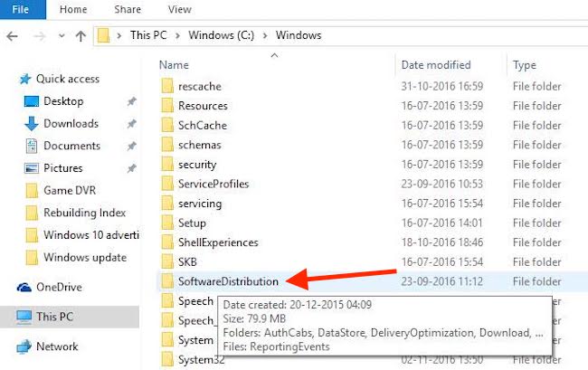The image size is (588, 370).
Task: Click the Quick access star icon
Action: [x=25, y=79]
